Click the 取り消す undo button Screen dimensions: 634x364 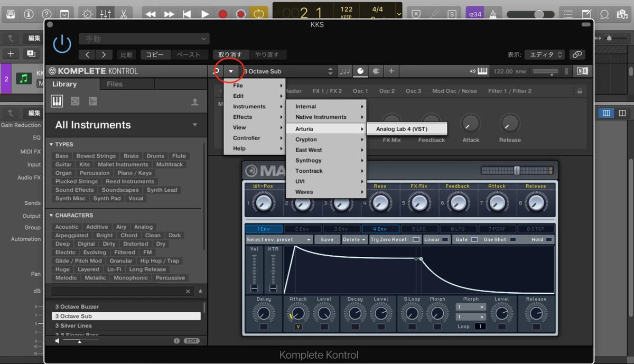(x=230, y=54)
